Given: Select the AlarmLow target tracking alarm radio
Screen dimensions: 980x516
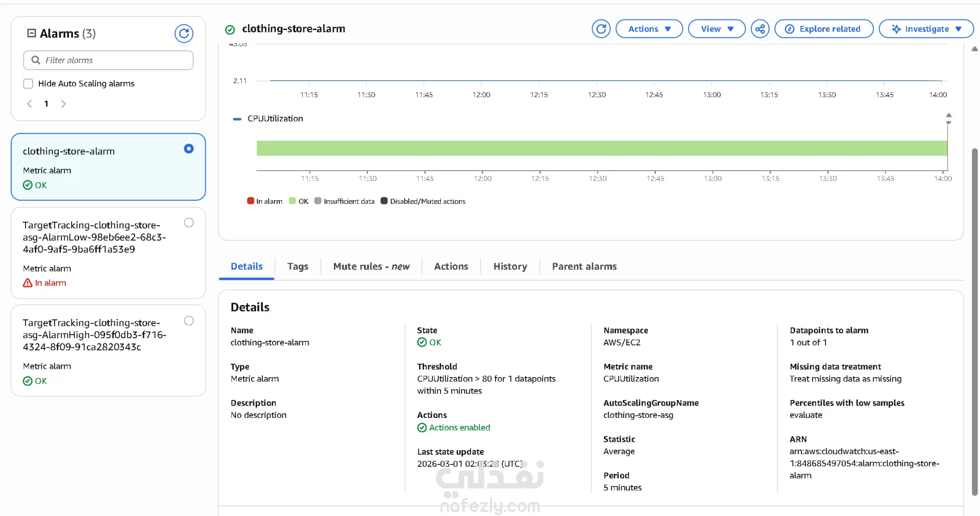Looking at the screenshot, I should (189, 223).
